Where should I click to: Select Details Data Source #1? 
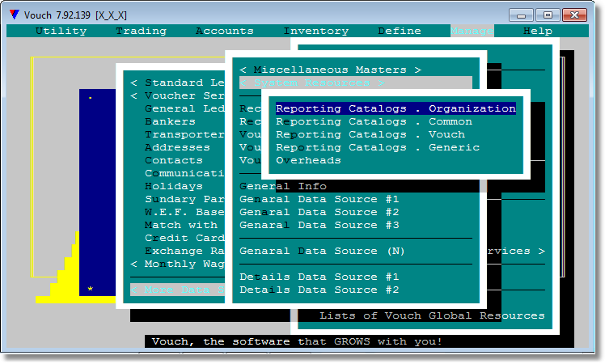click(x=319, y=277)
